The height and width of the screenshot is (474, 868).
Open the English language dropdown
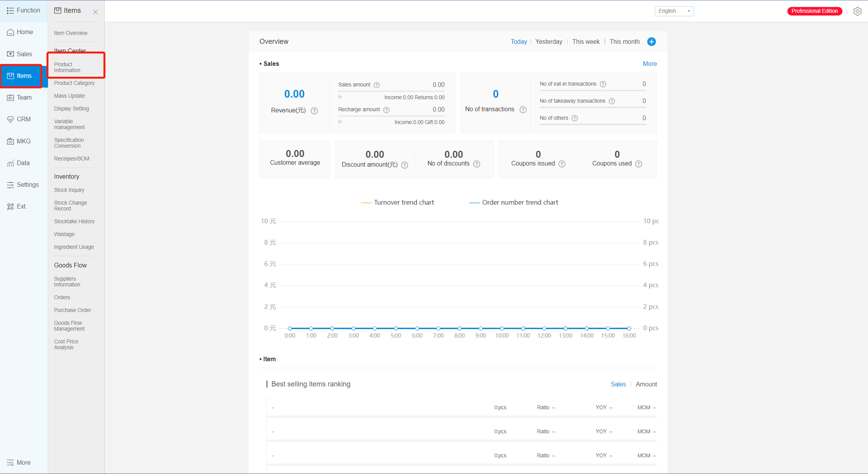(x=674, y=11)
